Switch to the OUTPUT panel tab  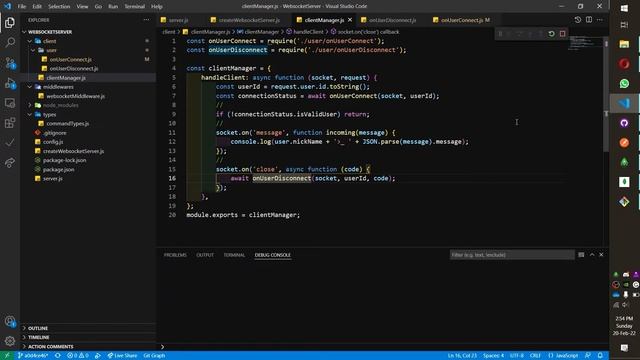click(x=205, y=255)
